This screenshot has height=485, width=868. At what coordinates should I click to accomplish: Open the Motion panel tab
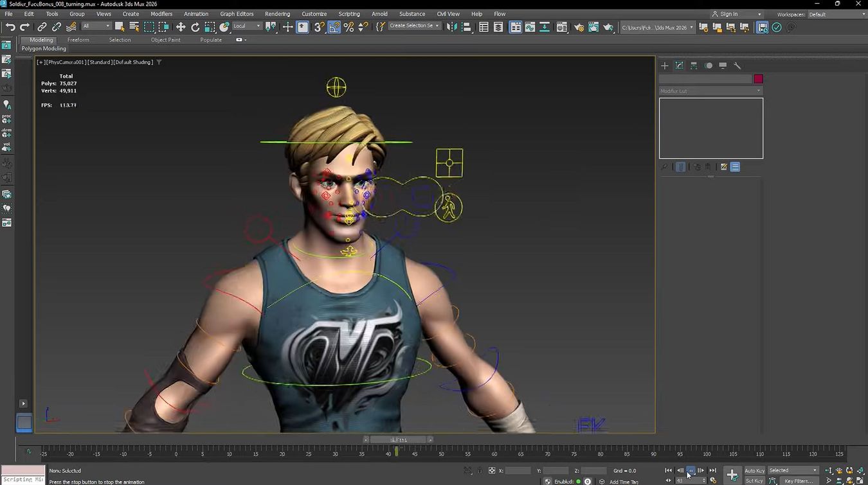709,66
